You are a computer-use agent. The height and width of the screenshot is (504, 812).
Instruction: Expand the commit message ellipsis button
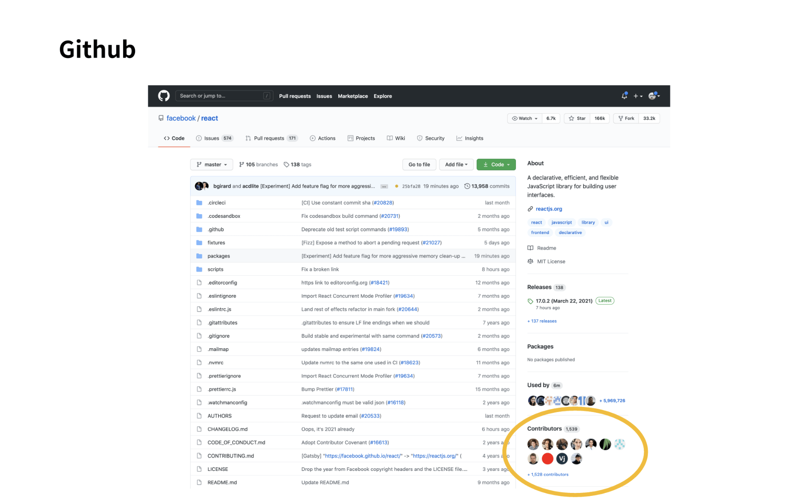384,186
